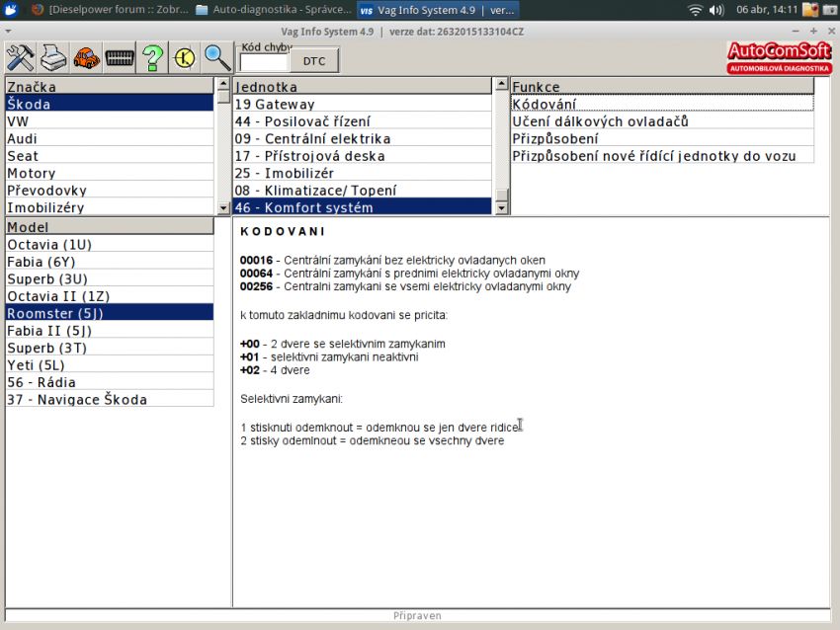Select 25 - Imobilizér unit
Image resolution: width=840 pixels, height=630 pixels.
click(x=362, y=173)
